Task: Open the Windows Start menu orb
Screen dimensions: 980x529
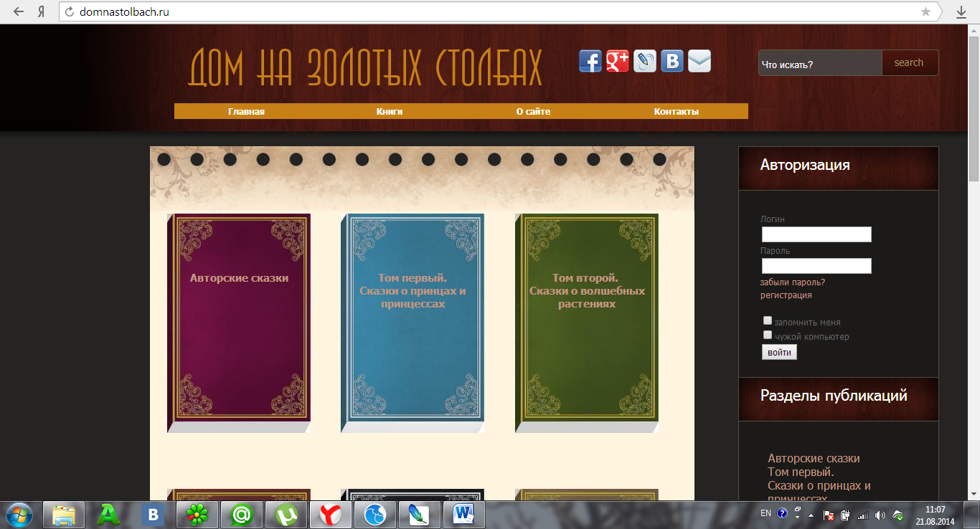Action: click(x=19, y=515)
